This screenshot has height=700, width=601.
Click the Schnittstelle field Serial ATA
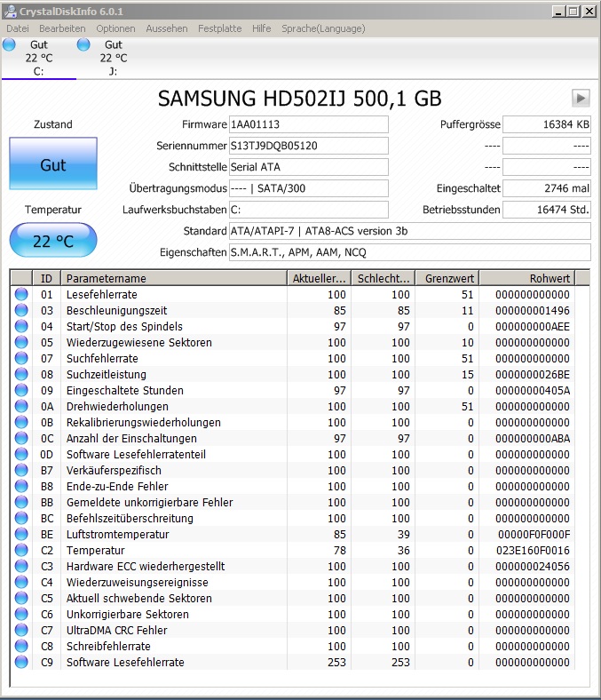(309, 167)
